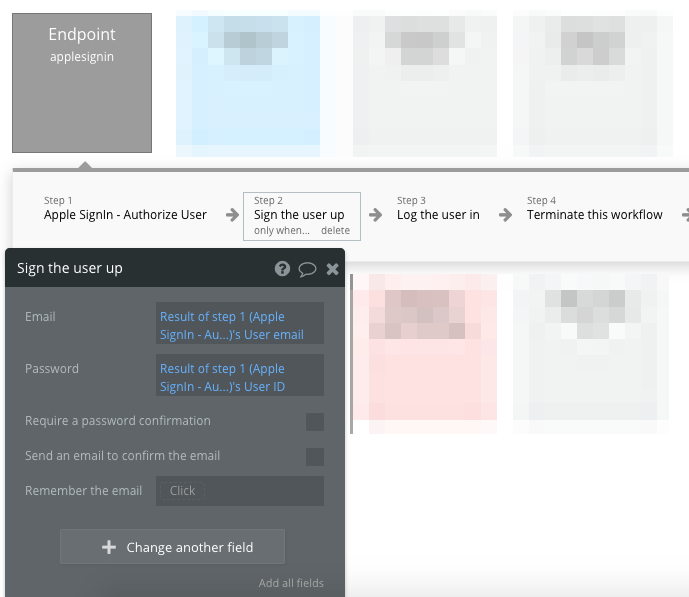The height and width of the screenshot is (597, 689).
Task: Click the plus icon on Change another field
Action: coord(109,547)
